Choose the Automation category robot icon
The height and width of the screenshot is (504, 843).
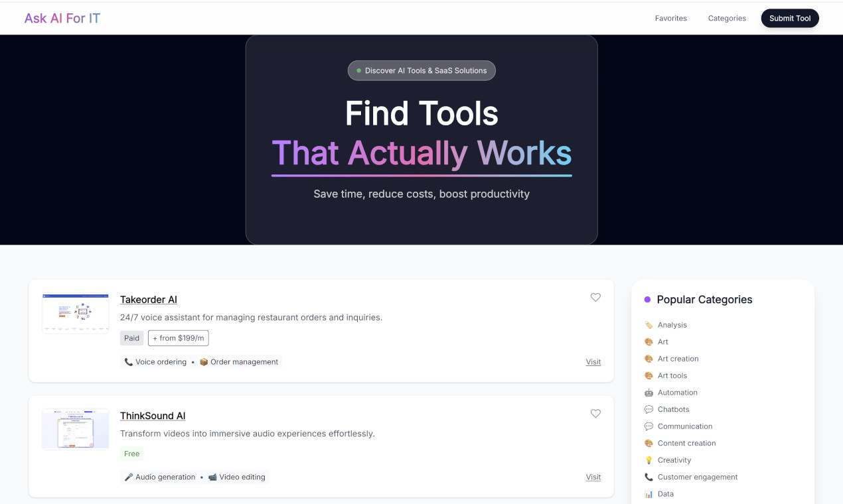[x=649, y=393]
